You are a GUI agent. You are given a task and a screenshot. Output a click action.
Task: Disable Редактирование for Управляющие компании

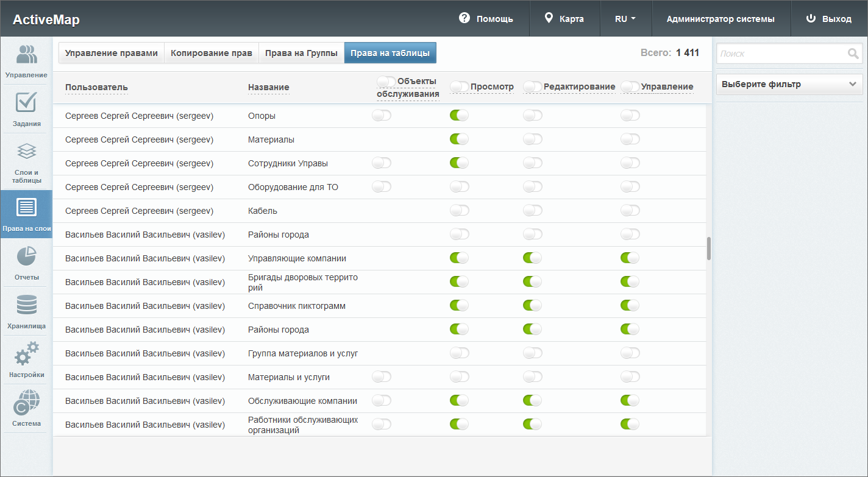click(x=532, y=258)
